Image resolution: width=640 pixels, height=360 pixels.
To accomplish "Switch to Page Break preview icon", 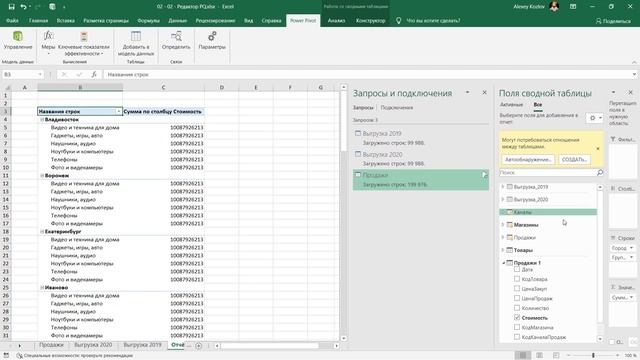I will (556, 355).
